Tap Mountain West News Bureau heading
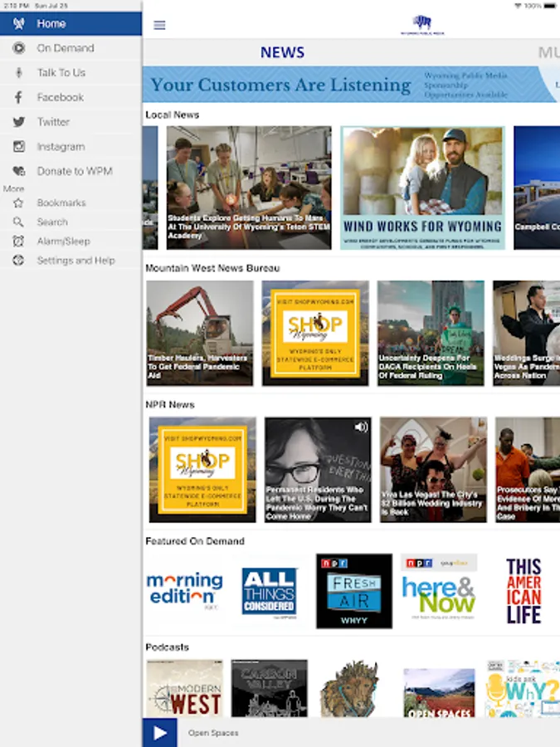Viewport: 560px width, 747px height. (212, 268)
